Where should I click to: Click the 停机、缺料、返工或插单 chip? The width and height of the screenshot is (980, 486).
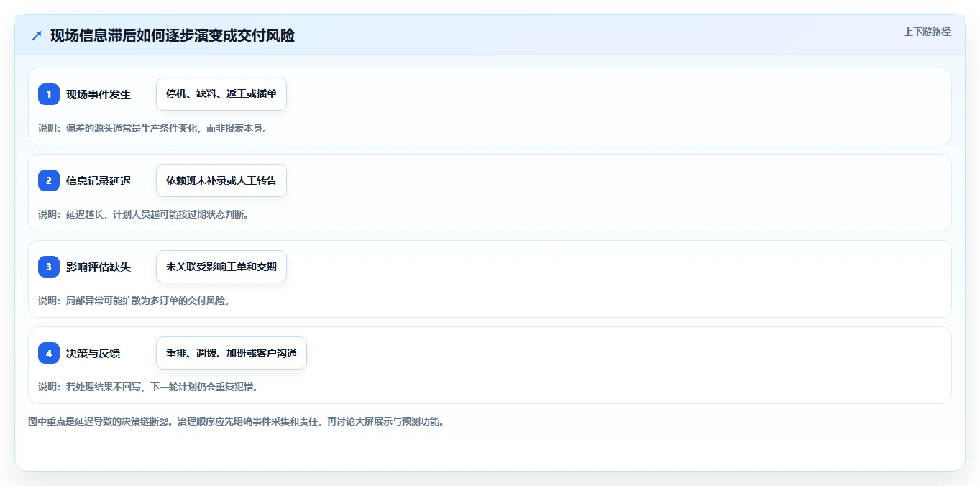(x=221, y=94)
